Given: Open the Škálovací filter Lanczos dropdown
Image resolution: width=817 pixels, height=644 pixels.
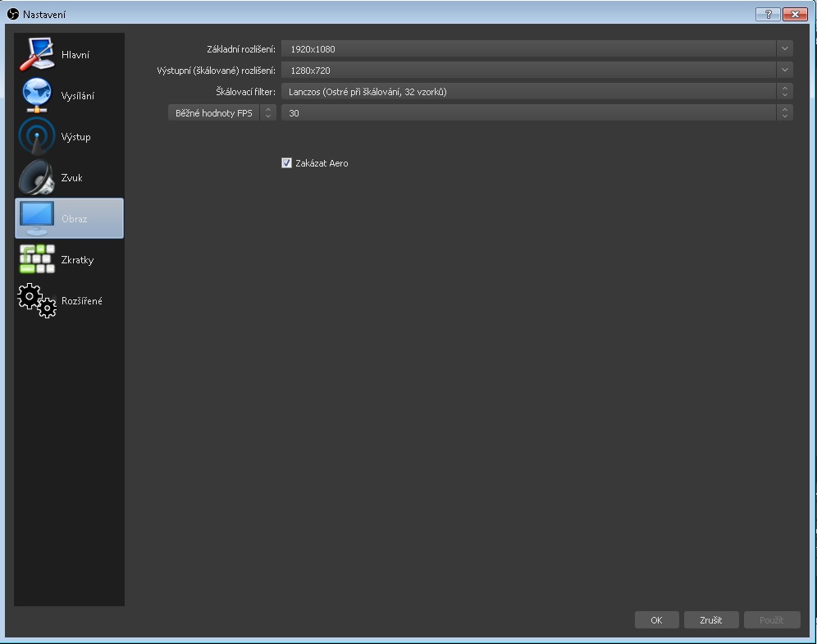Looking at the screenshot, I should (537, 92).
